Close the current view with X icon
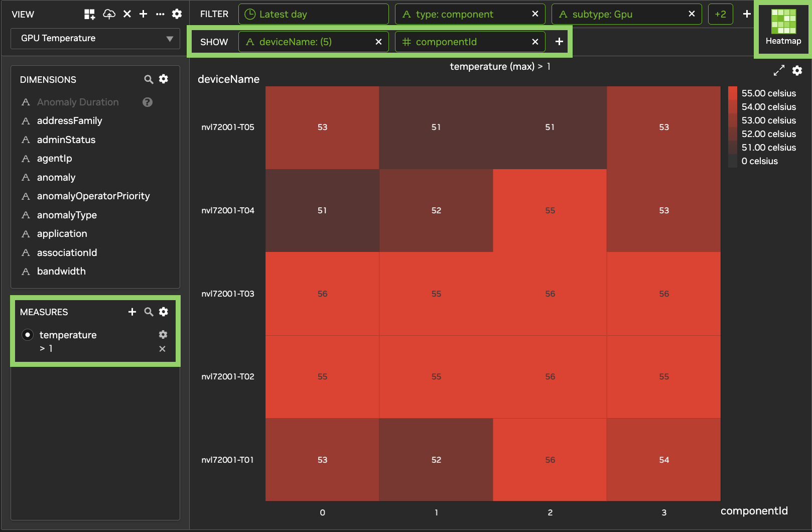 coord(127,14)
